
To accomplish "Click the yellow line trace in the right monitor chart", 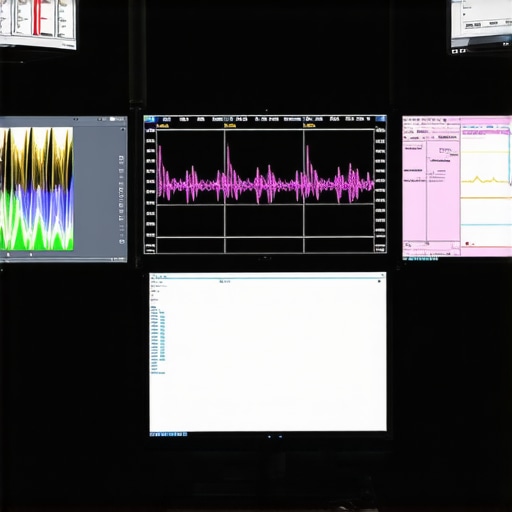I will click(x=485, y=181).
